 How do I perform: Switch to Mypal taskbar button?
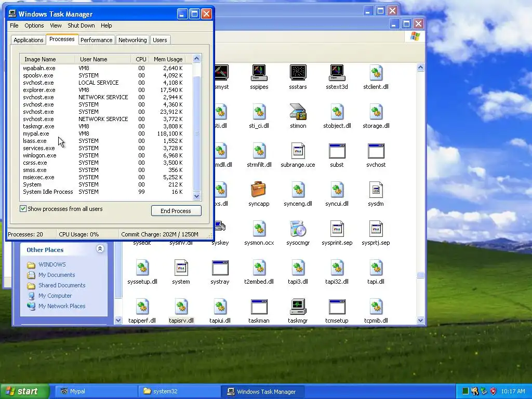95,391
